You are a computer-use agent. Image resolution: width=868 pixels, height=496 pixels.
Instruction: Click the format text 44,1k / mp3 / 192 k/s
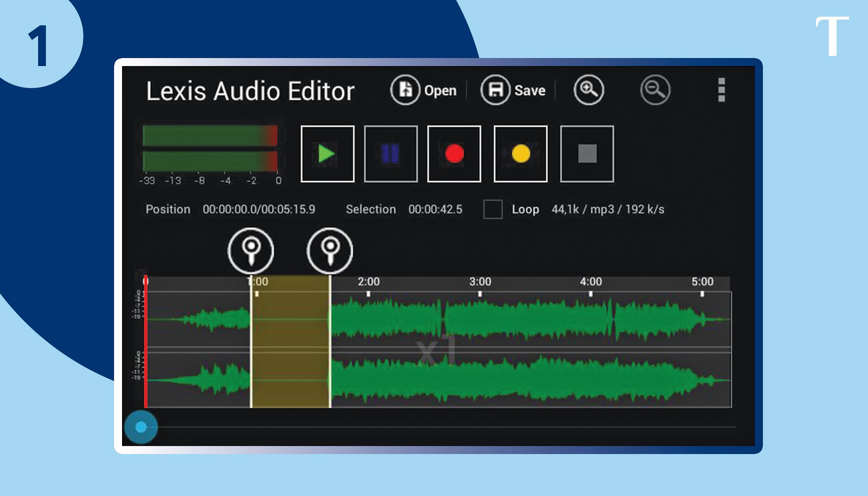tap(608, 209)
